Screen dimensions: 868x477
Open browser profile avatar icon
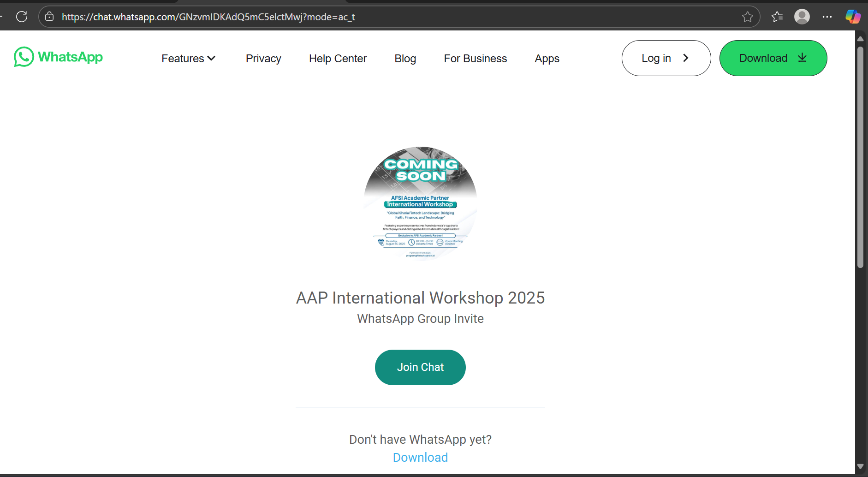tap(802, 17)
